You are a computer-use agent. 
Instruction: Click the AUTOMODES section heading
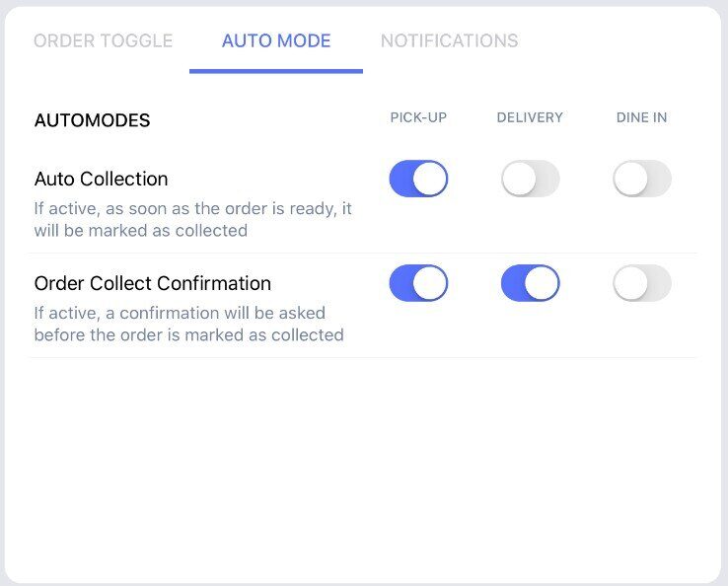pos(92,120)
